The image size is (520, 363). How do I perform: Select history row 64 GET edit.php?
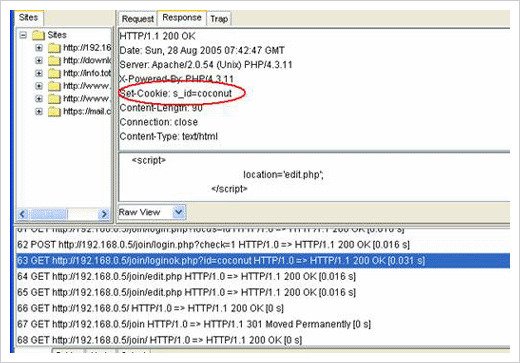click(263, 276)
